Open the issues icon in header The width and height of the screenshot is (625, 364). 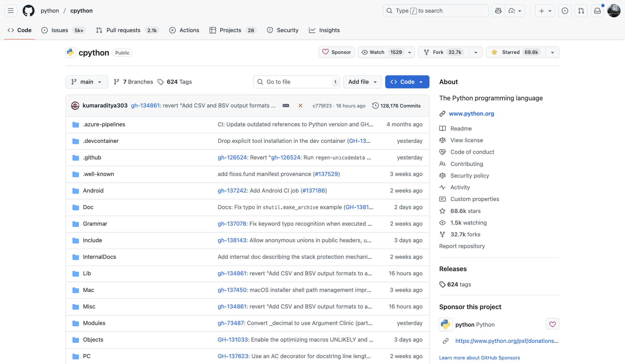(565, 11)
